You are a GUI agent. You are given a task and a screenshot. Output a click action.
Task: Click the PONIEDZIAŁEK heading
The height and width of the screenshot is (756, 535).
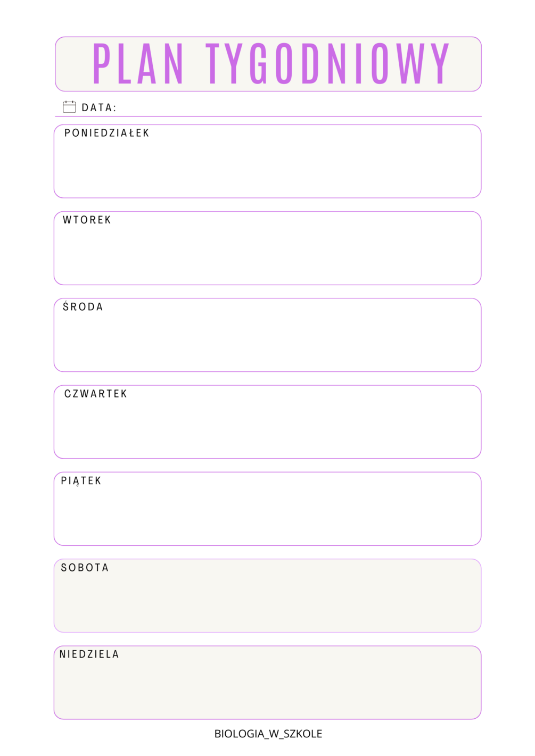[106, 133]
